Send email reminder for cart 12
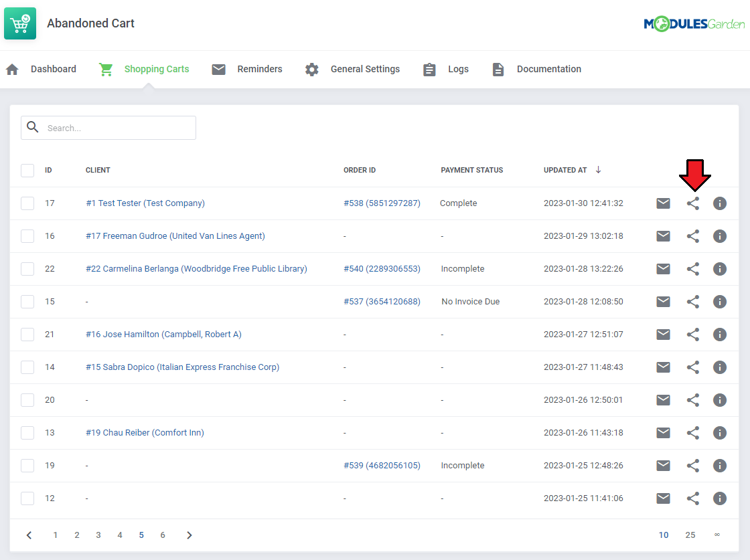Image resolution: width=750 pixels, height=560 pixels. click(663, 498)
